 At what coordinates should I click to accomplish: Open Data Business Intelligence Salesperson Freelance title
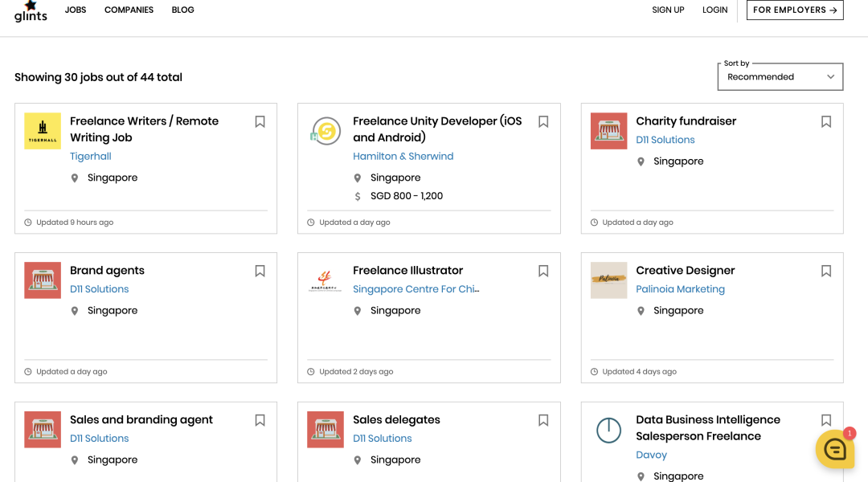708,428
